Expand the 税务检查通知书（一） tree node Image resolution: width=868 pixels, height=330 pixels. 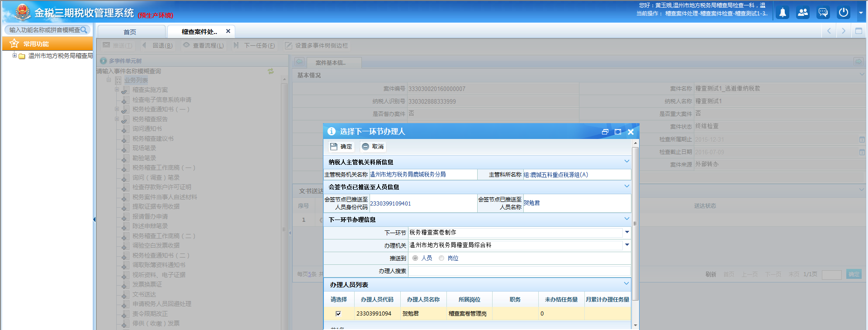click(x=117, y=109)
